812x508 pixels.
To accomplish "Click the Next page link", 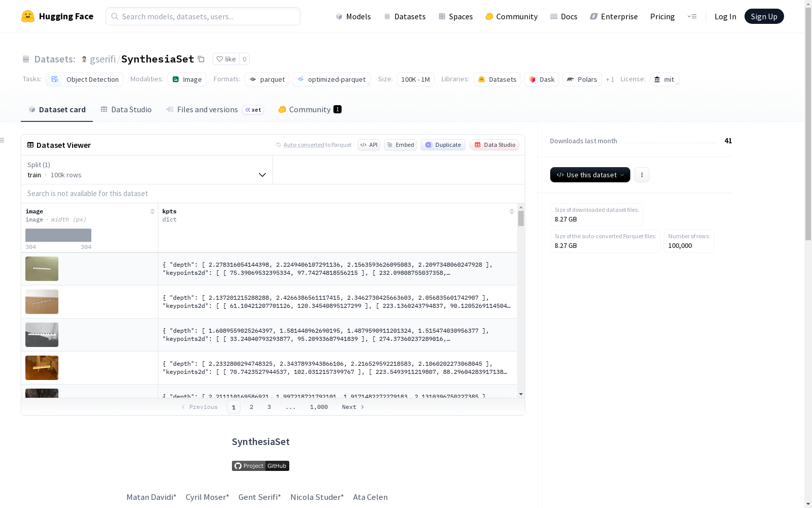I will (353, 407).
